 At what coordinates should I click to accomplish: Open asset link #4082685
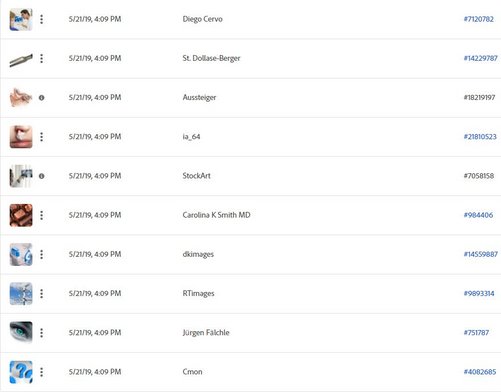coord(480,372)
